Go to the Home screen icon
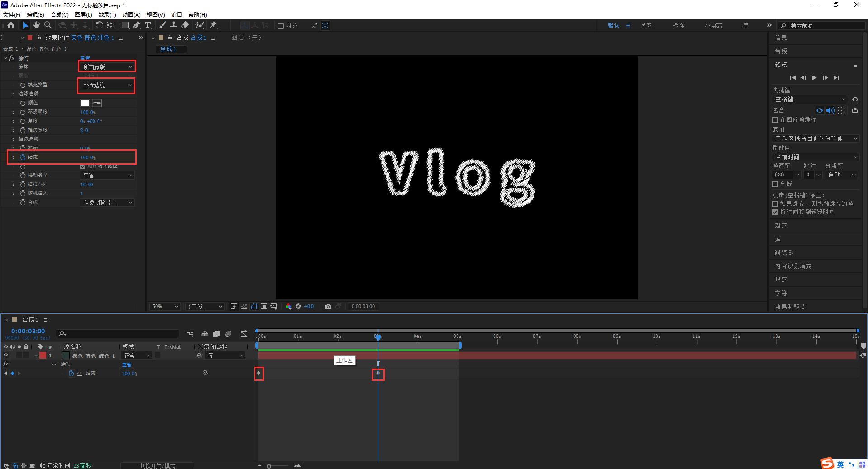Viewport: 868px width, 469px height. [x=11, y=25]
